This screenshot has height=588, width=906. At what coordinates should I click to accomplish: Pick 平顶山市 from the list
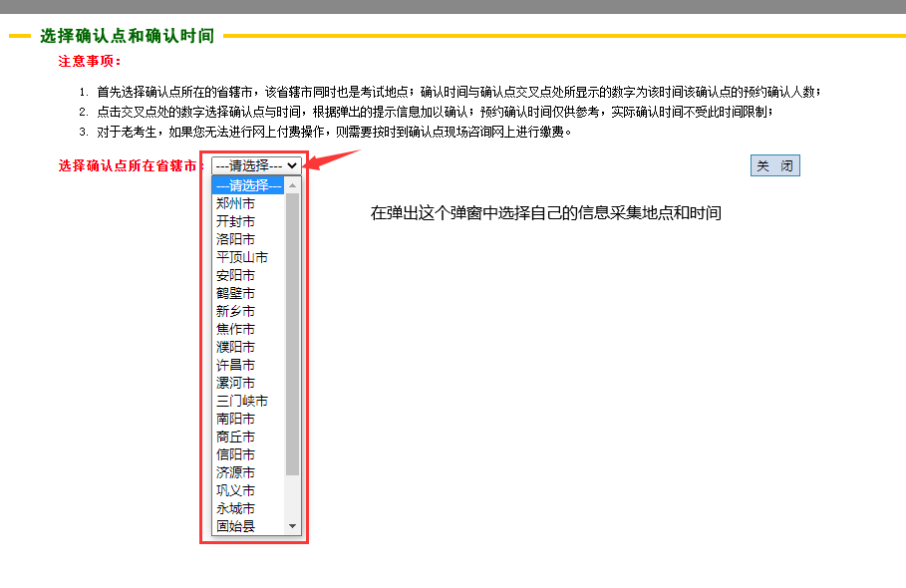(242, 257)
